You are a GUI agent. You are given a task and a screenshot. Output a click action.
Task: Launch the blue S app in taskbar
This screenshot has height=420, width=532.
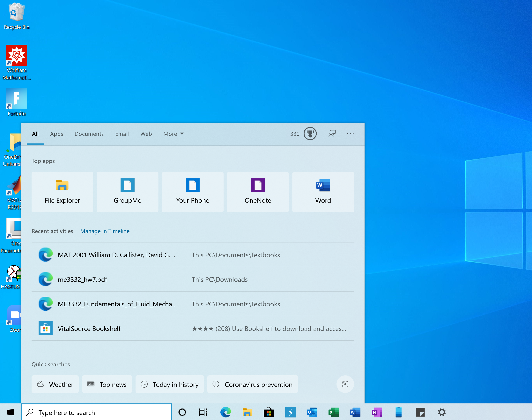coord(290,412)
